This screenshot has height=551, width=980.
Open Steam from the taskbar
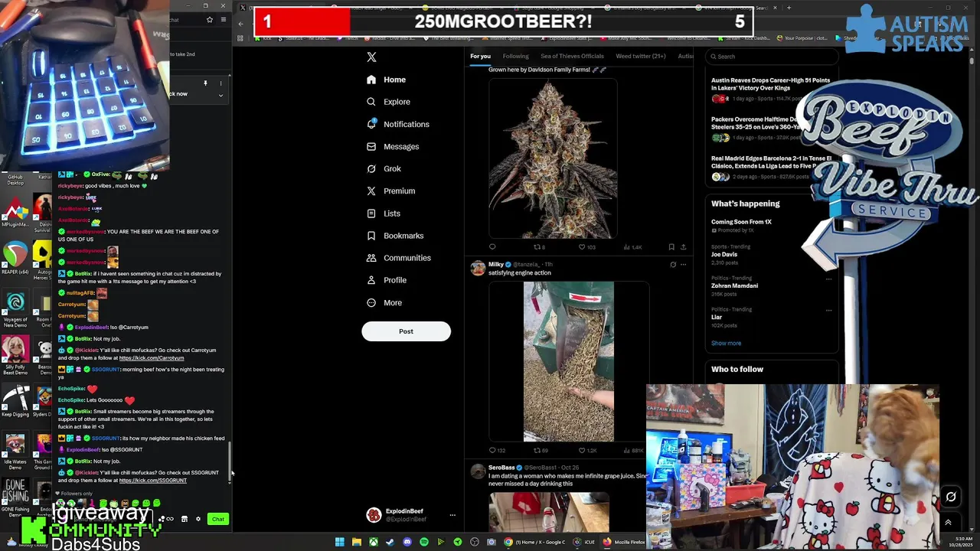click(390, 542)
